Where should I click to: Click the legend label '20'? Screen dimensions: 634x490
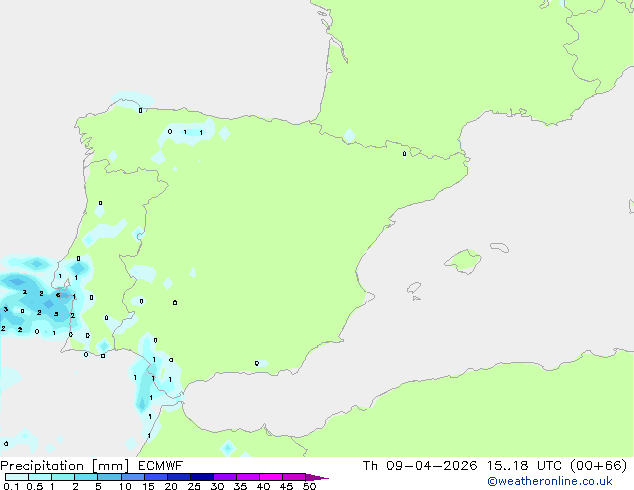pos(171,486)
